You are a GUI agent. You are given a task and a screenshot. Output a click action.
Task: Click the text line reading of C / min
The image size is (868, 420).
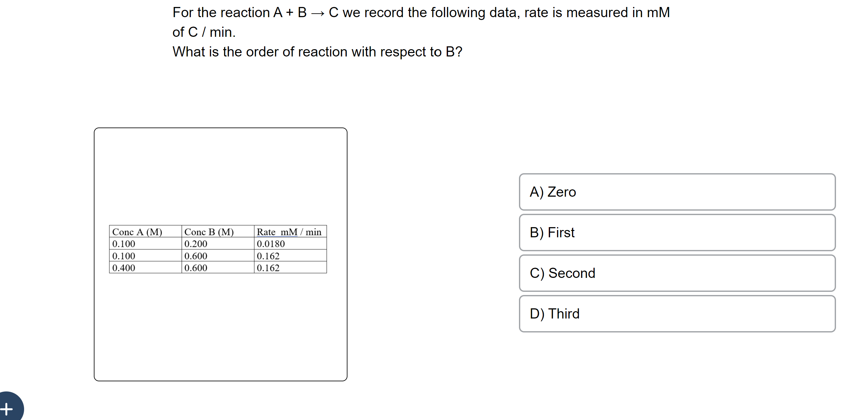[204, 32]
